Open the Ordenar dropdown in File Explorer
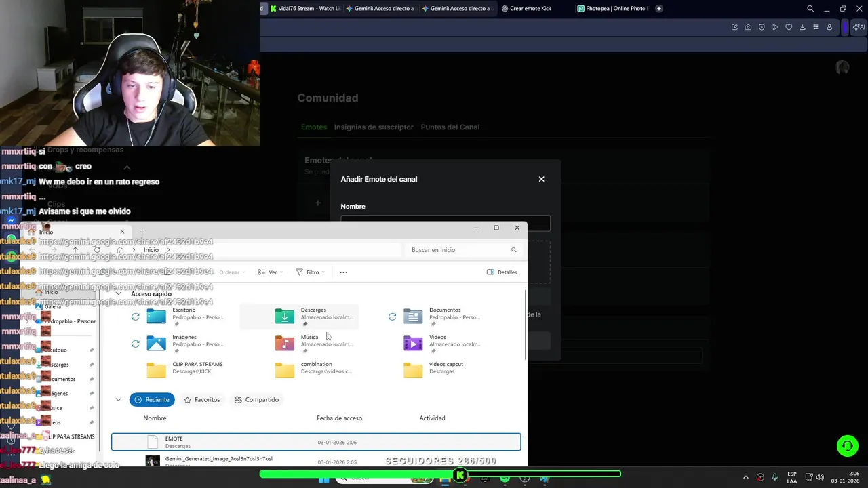 [x=232, y=272]
